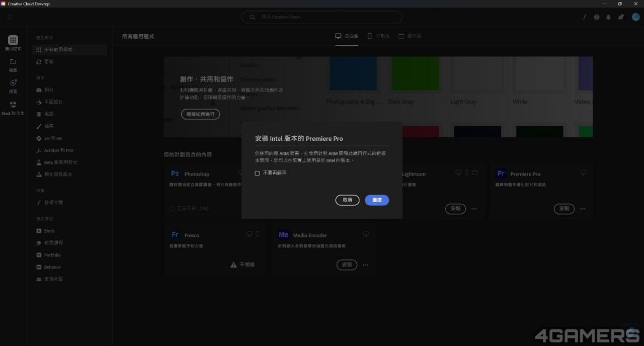The image size is (644, 346).
Task: Open Stock resource link in sidebar
Action: (x=70, y=231)
